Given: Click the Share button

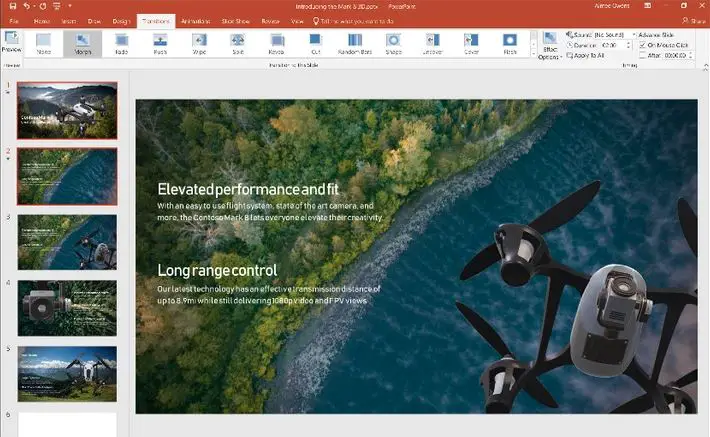Looking at the screenshot, I should click(694, 21).
